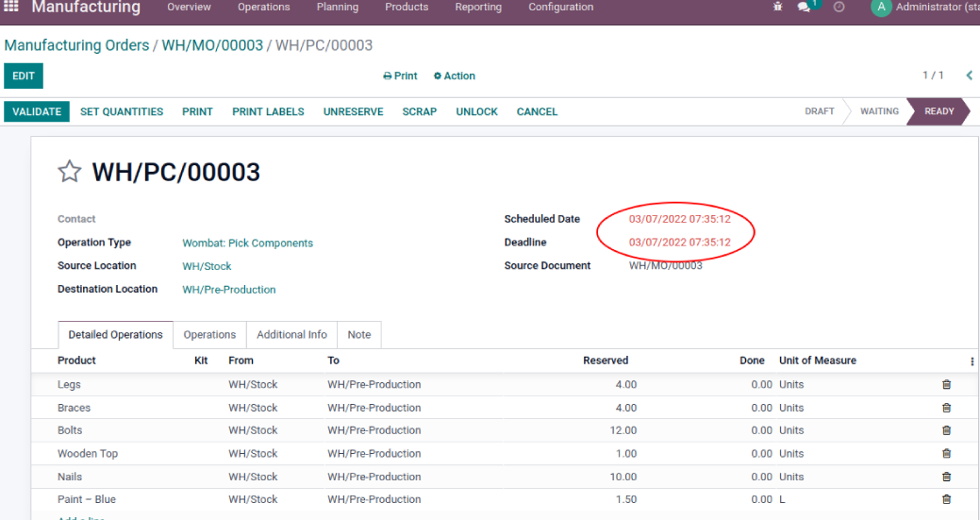Viewport: 980px width, 520px height.
Task: Click the DRAFT status stage
Action: point(820,111)
